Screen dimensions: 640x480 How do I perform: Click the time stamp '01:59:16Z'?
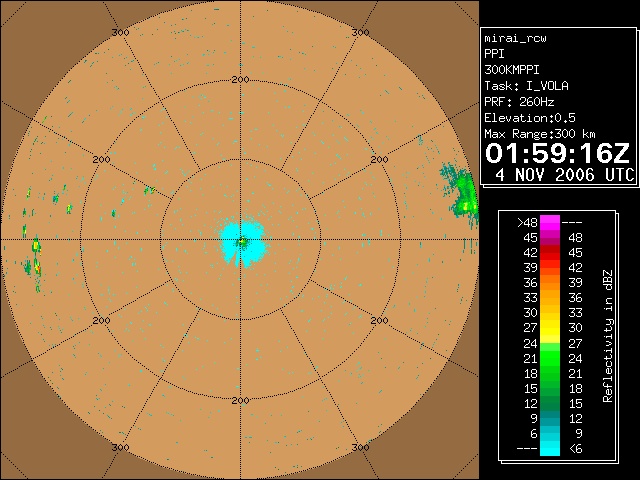pyautogui.click(x=557, y=153)
